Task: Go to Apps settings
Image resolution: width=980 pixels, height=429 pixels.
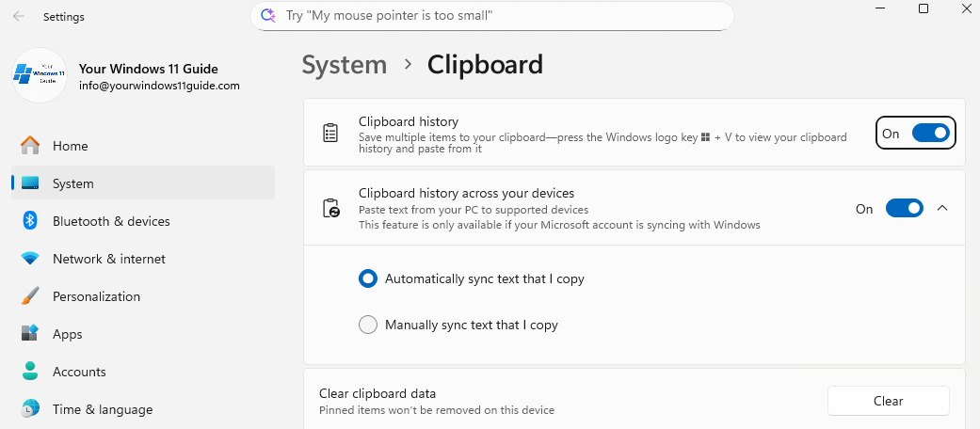Action: pyautogui.click(x=143, y=334)
